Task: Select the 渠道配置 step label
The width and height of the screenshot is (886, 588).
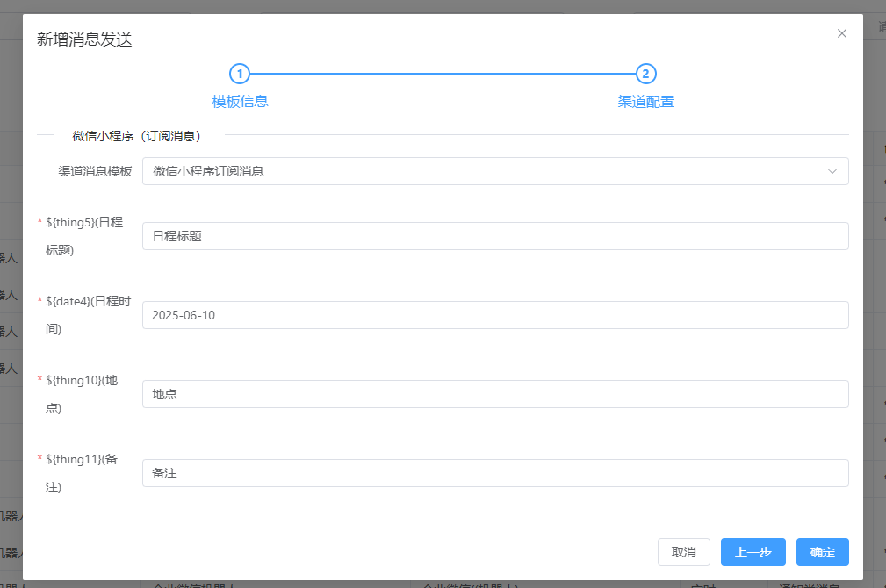Action: tap(646, 102)
